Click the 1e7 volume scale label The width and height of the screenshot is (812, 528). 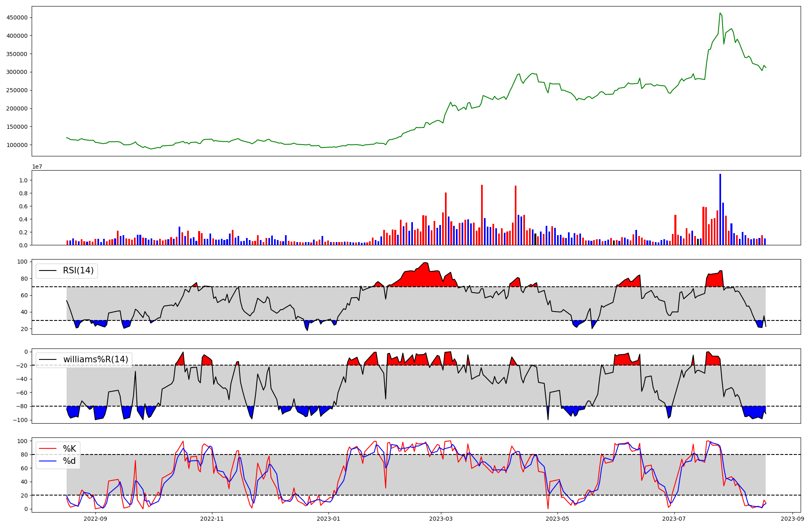tap(37, 167)
